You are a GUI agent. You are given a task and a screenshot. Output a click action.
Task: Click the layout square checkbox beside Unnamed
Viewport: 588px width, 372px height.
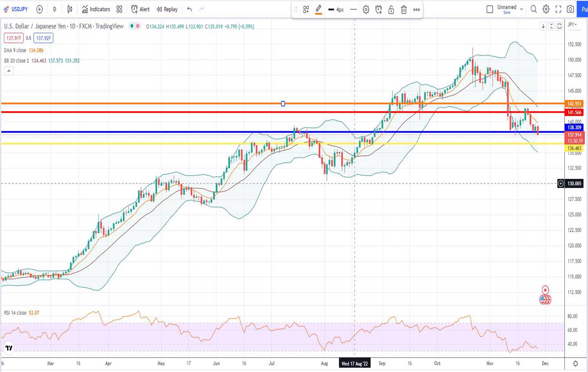point(490,9)
